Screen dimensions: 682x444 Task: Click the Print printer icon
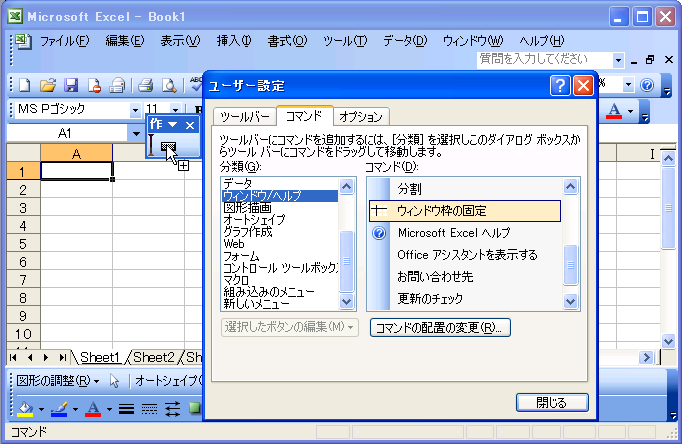pos(146,85)
